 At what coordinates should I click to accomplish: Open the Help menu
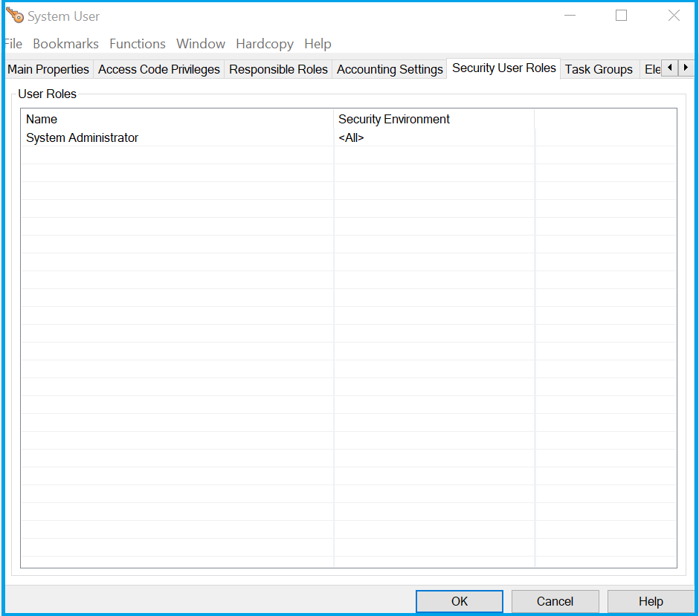(318, 44)
